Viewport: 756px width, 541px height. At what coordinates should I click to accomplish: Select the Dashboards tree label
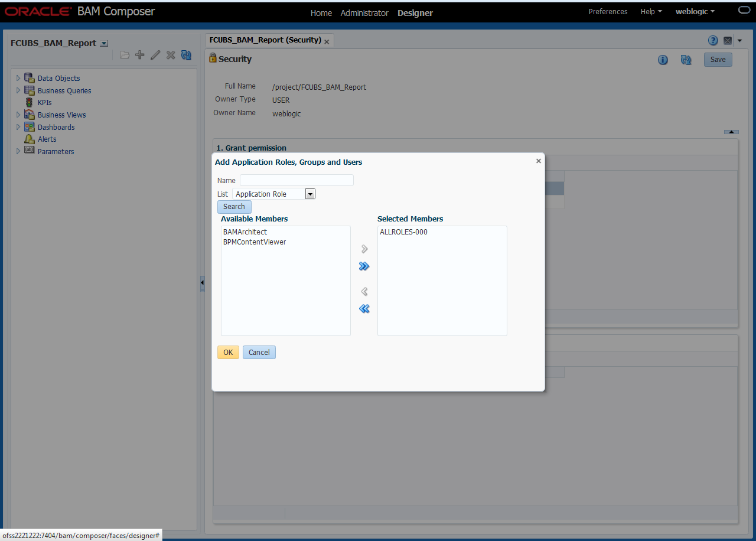tap(56, 128)
